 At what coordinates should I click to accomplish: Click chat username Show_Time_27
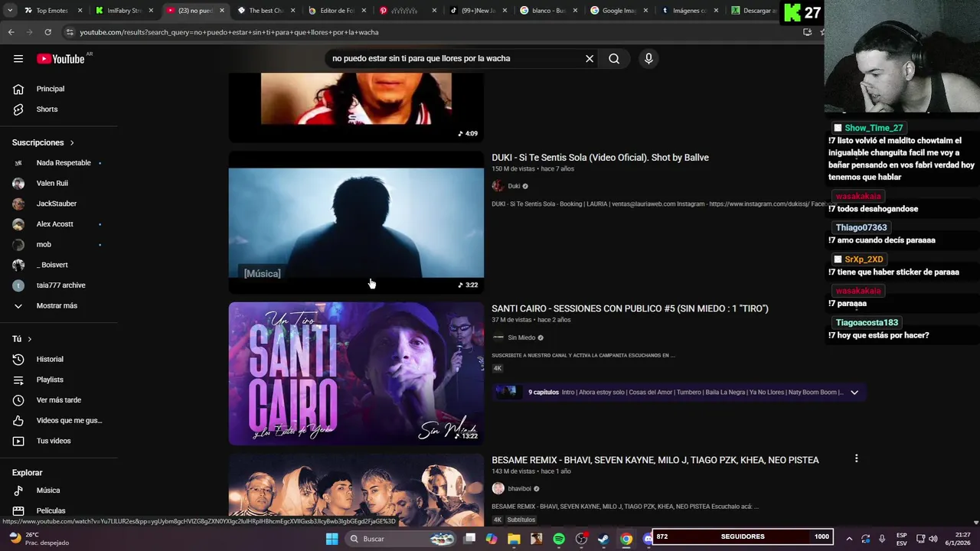pyautogui.click(x=874, y=128)
